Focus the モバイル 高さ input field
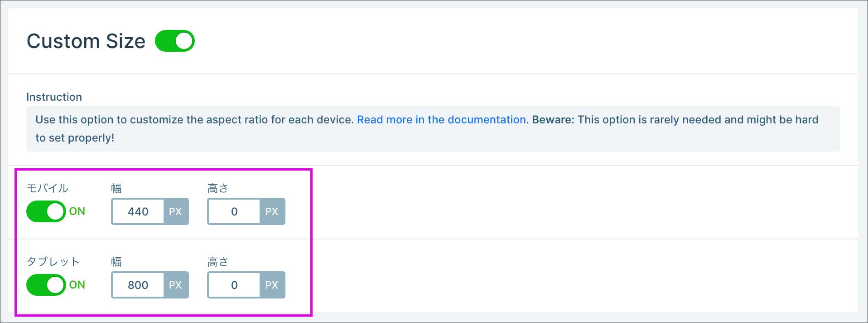 pos(234,211)
